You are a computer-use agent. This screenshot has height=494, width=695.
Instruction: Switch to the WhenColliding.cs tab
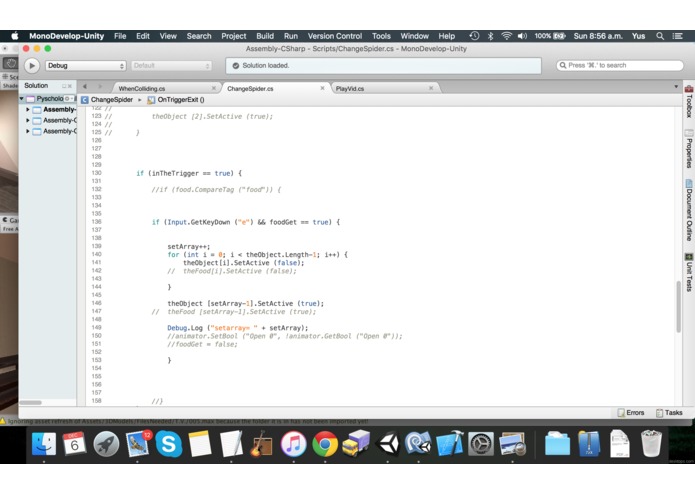tap(142, 89)
